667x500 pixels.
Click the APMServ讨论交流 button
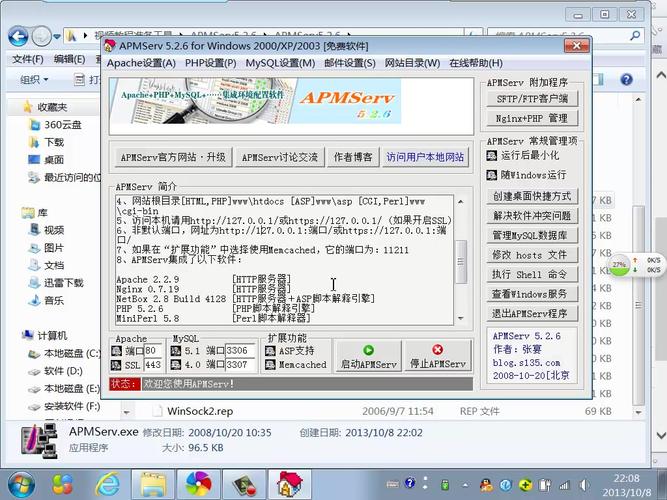point(280,157)
